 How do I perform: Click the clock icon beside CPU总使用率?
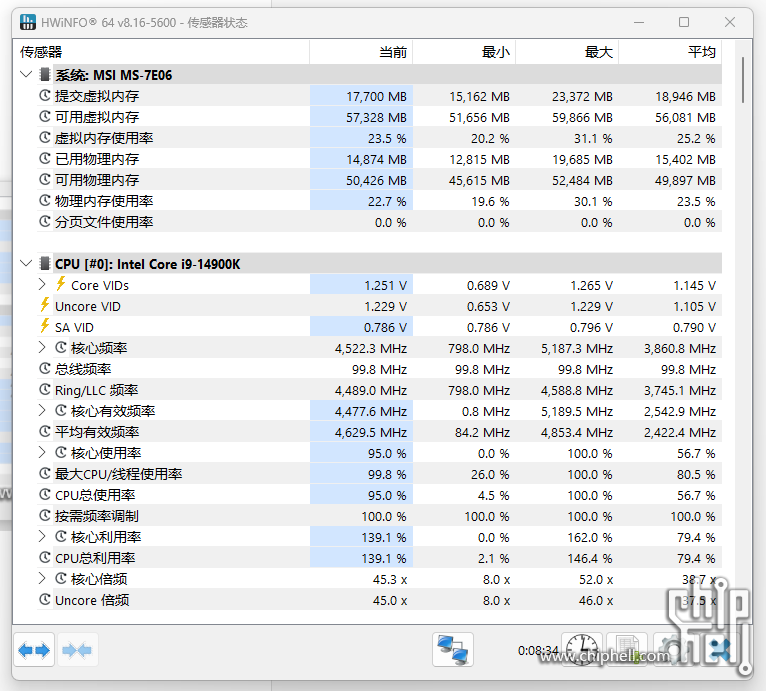coord(44,495)
